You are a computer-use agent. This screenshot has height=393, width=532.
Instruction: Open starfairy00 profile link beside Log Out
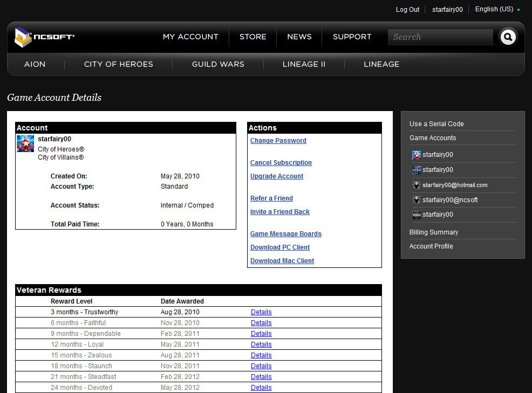[x=447, y=10]
